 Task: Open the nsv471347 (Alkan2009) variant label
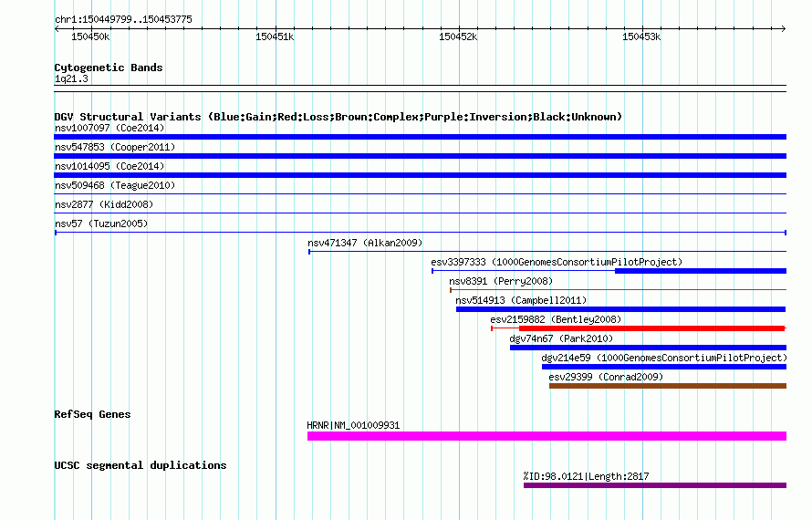click(x=365, y=243)
